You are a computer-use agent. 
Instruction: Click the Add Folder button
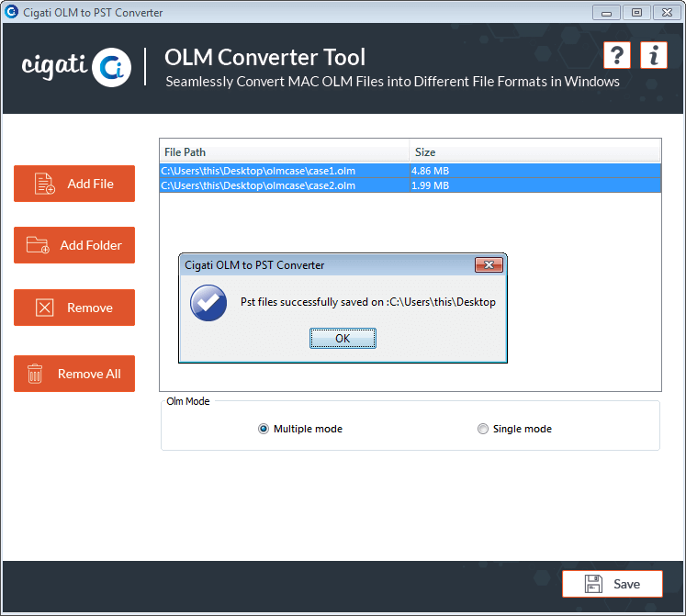point(74,245)
